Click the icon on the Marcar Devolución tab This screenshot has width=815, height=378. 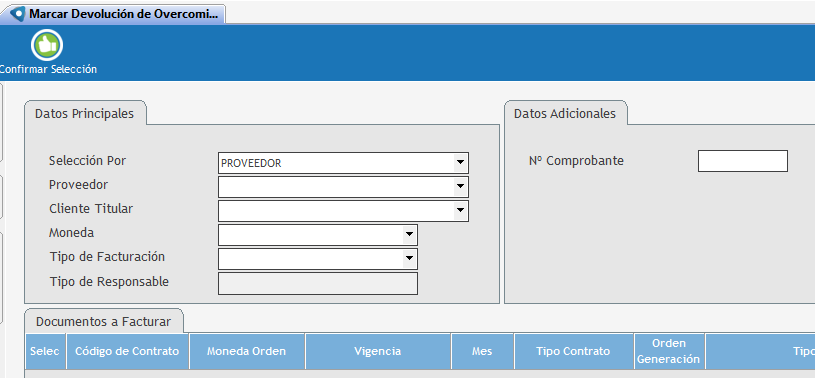pyautogui.click(x=18, y=14)
